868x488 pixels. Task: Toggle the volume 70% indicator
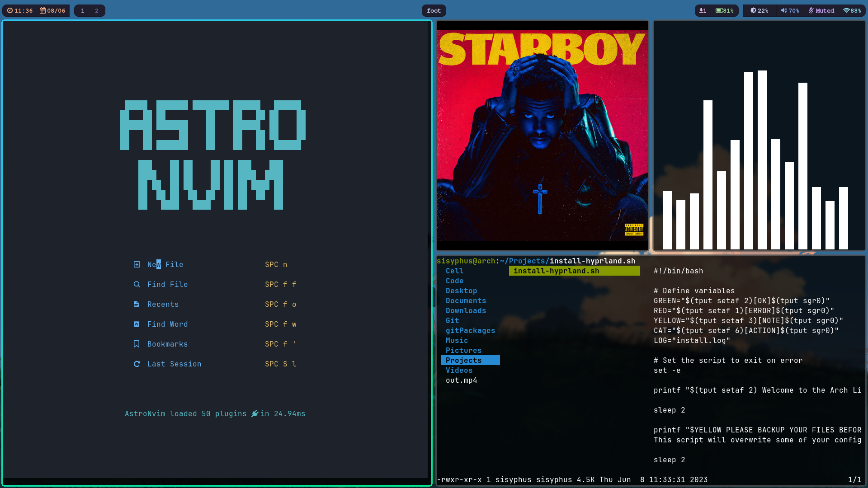click(790, 10)
